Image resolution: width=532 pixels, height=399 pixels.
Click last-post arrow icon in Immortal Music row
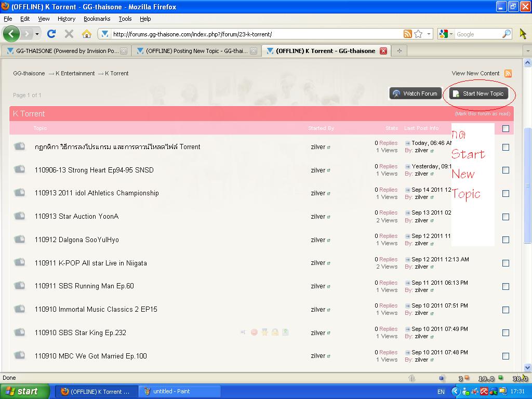pyautogui.click(x=407, y=306)
